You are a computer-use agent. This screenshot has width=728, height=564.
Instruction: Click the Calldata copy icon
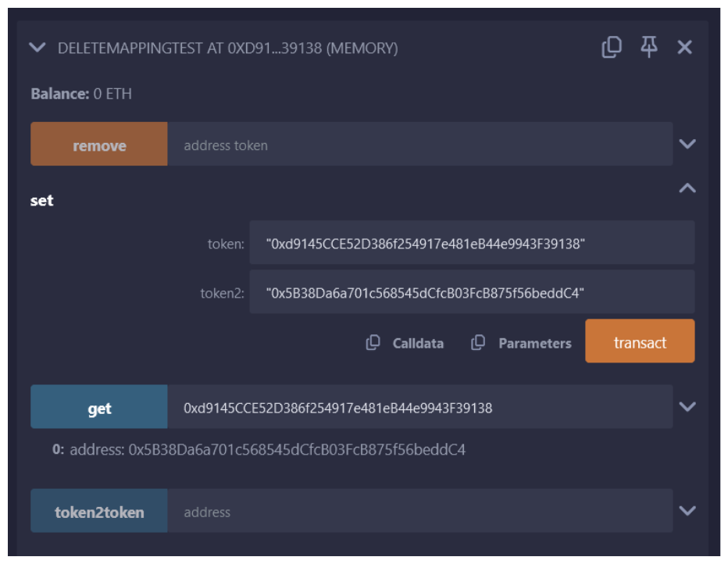(373, 343)
